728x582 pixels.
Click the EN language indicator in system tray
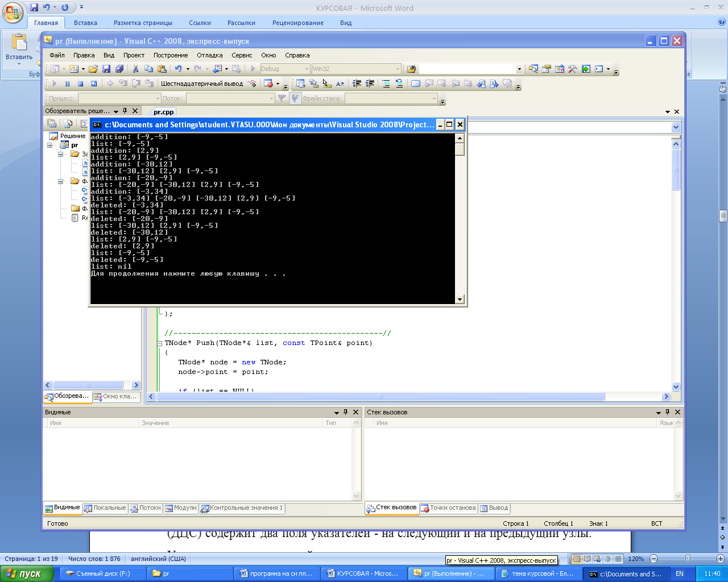click(x=680, y=573)
